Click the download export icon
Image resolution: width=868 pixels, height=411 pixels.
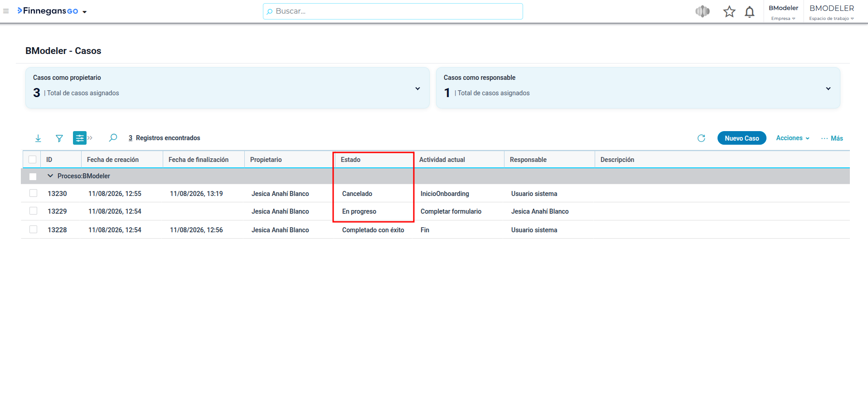38,138
